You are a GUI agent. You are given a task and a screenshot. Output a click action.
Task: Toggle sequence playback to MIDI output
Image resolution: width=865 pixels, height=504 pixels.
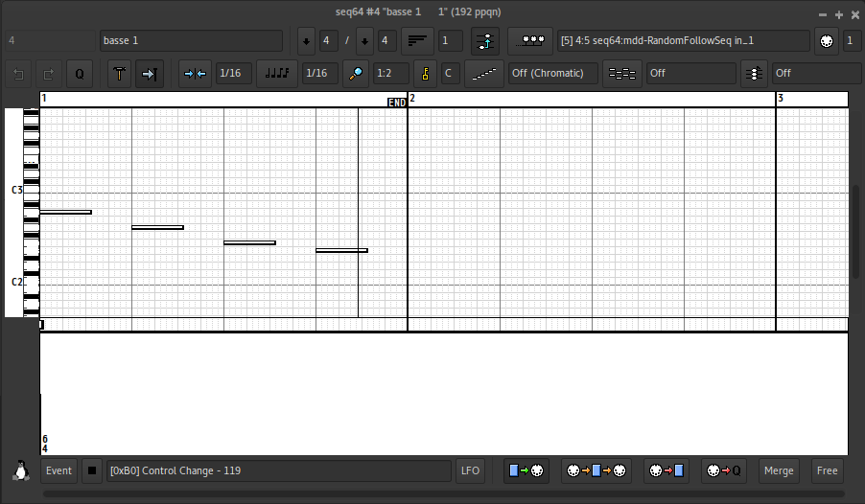[x=526, y=470]
